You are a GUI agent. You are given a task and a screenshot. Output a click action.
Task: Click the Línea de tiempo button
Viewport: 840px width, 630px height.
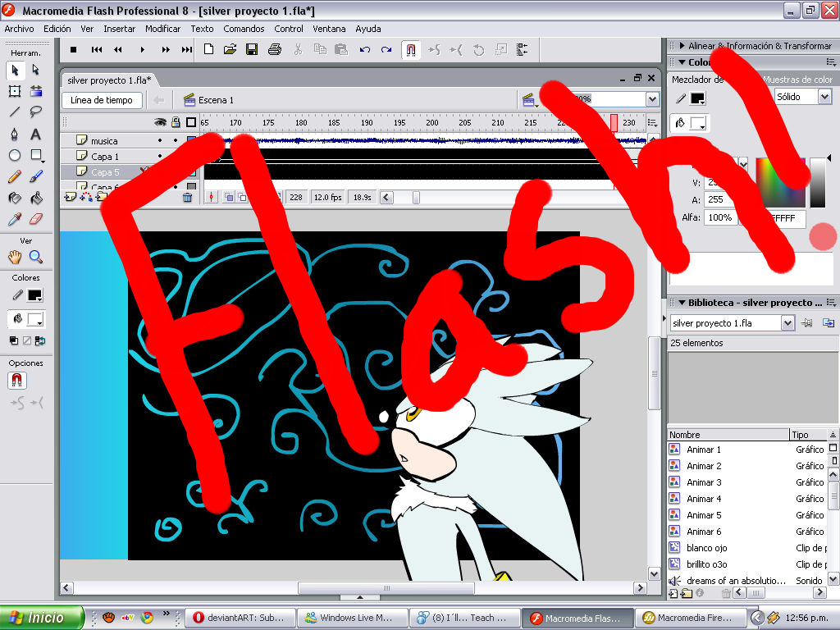102,100
